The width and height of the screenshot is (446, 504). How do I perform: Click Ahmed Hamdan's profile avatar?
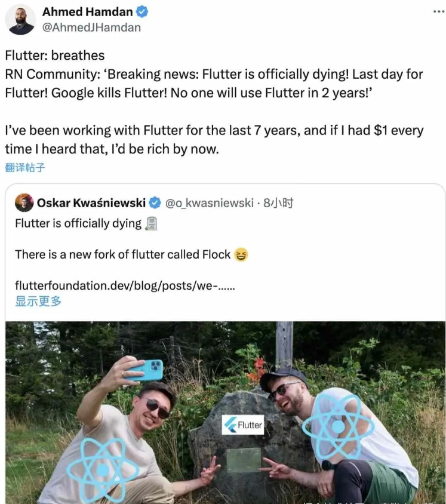pos(20,20)
